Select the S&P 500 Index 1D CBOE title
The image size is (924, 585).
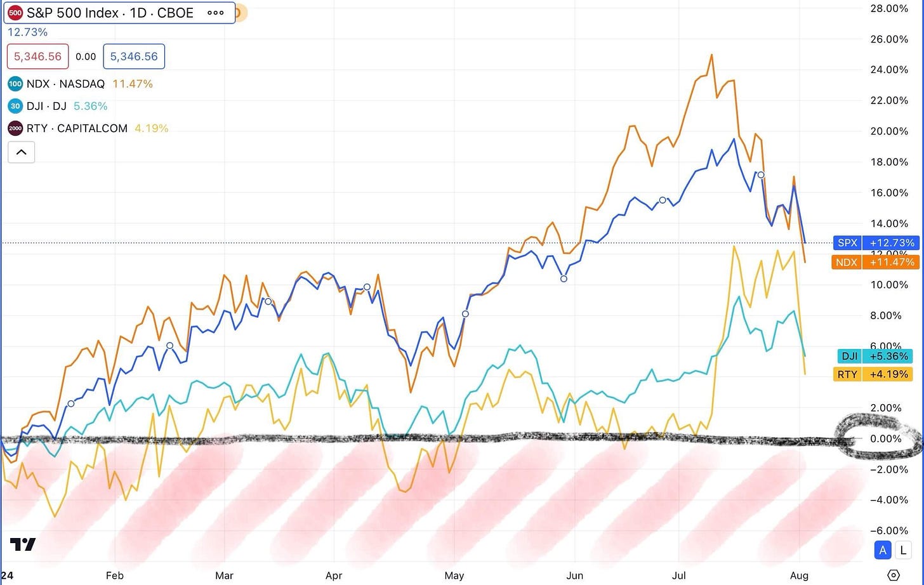tap(110, 13)
